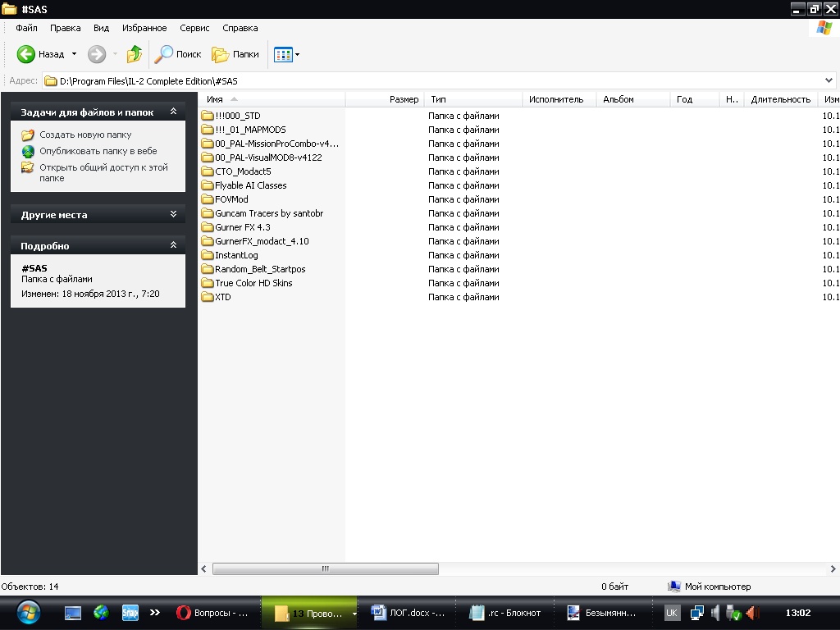The image size is (840, 630).
Task: Open the Файл menu
Action: click(x=26, y=28)
